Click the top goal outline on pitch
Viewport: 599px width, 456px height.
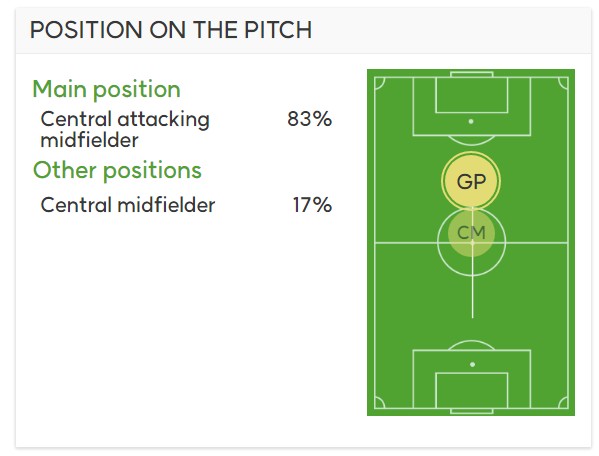[x=472, y=74]
